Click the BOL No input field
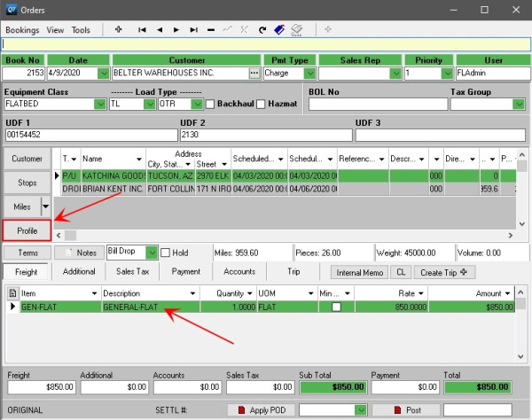This screenshot has height=420, width=532. [x=372, y=105]
